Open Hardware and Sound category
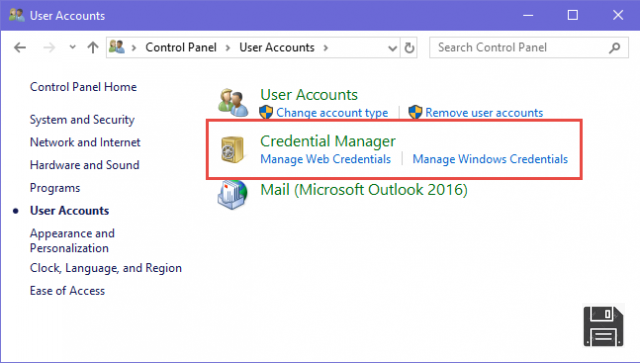Screen dimensions: 640x363 [x=84, y=165]
